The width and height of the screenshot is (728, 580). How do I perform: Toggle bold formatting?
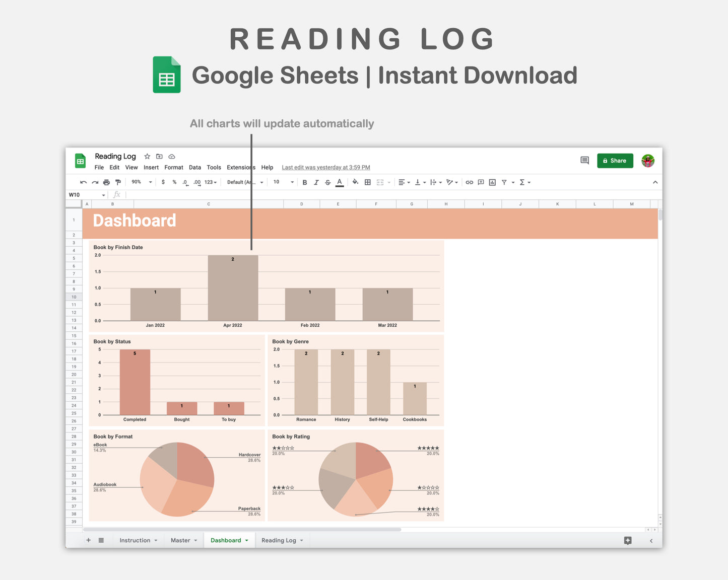click(x=304, y=182)
